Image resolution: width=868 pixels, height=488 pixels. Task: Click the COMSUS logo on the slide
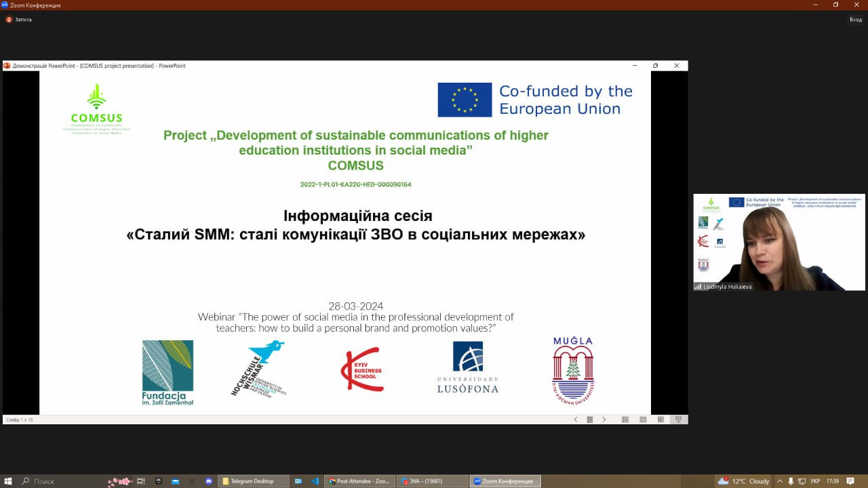point(96,108)
